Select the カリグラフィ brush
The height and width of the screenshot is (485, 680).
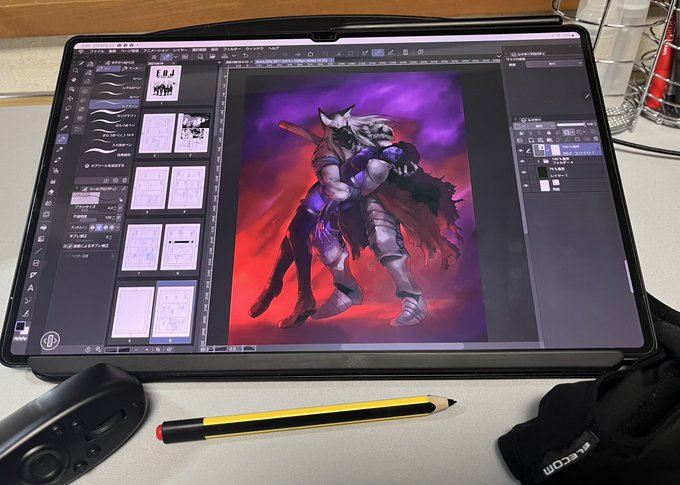(x=112, y=115)
